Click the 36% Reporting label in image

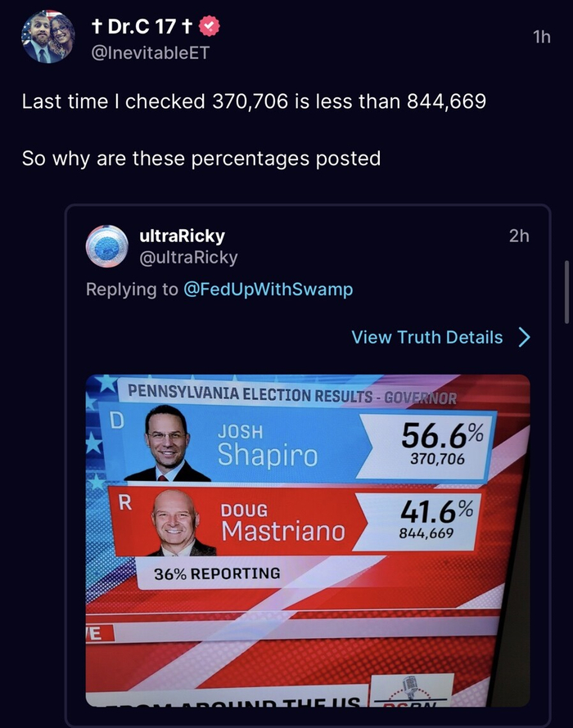[x=217, y=574]
